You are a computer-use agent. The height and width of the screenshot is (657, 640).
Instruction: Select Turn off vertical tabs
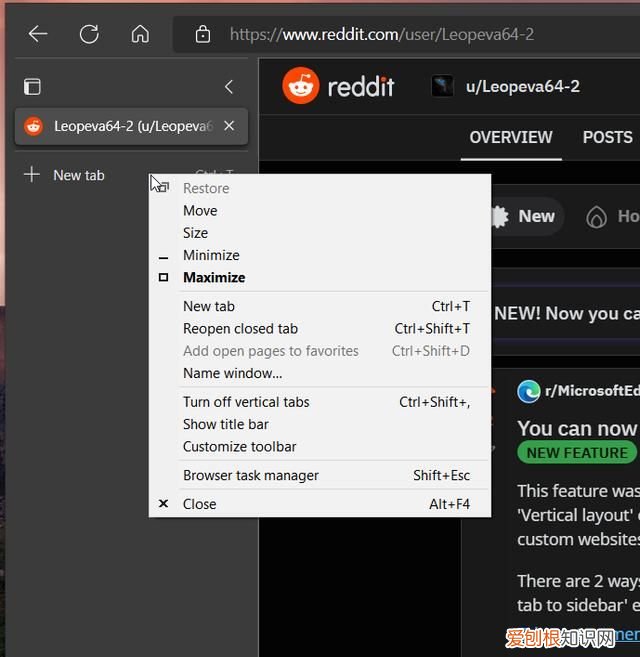click(x=246, y=402)
